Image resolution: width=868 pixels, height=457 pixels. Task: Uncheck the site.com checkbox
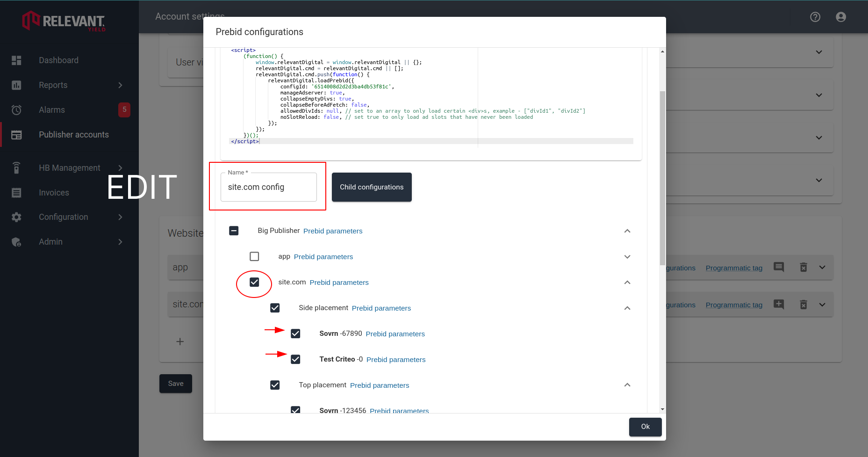click(254, 282)
